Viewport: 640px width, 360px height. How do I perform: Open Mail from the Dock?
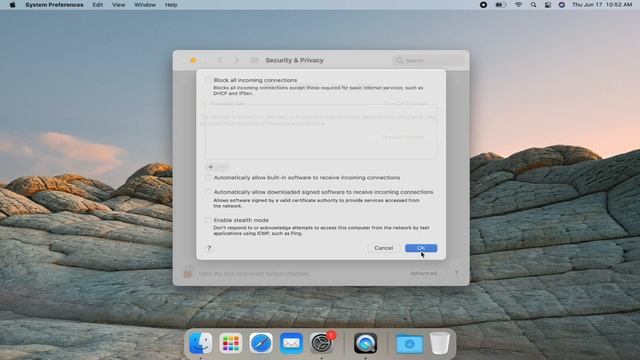tap(291, 343)
